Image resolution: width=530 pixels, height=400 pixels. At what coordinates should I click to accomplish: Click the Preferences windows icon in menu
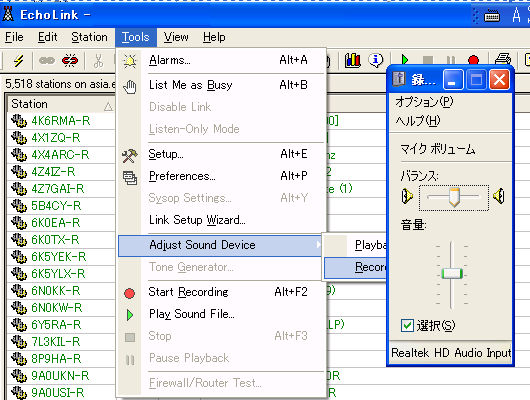[130, 178]
